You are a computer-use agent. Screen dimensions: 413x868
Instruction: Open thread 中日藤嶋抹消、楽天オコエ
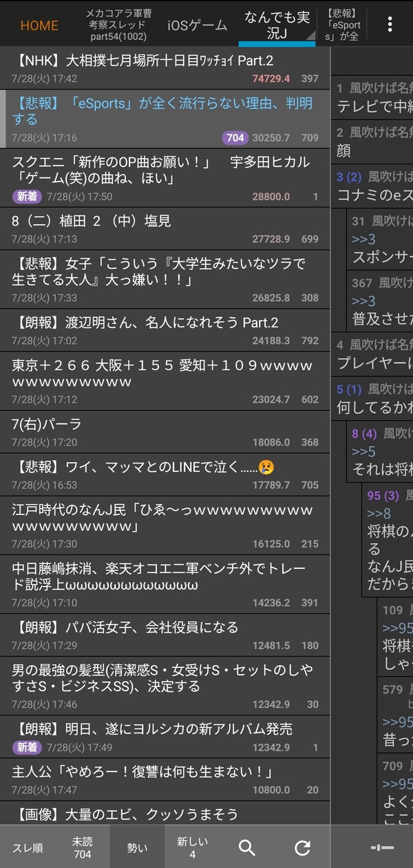click(165, 584)
